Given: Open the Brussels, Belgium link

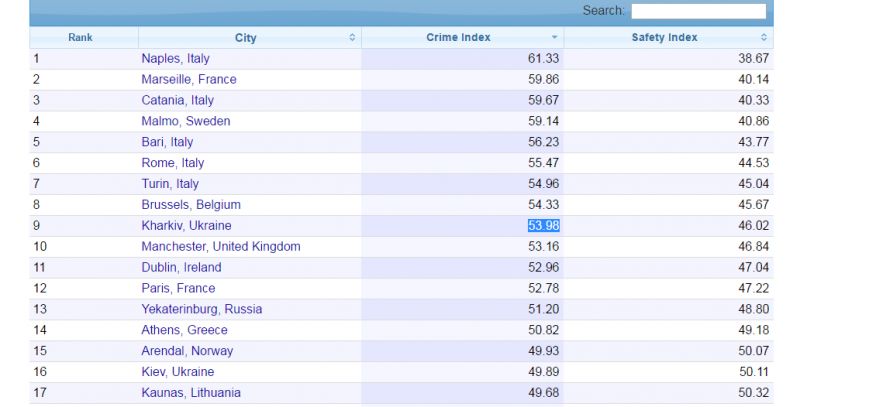Looking at the screenshot, I should pyautogui.click(x=191, y=205).
